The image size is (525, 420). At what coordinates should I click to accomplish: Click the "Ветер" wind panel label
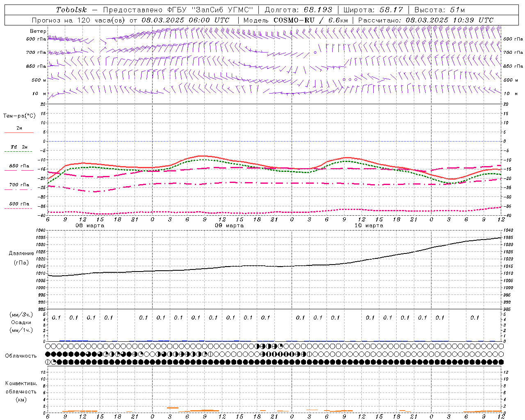[x=38, y=31]
